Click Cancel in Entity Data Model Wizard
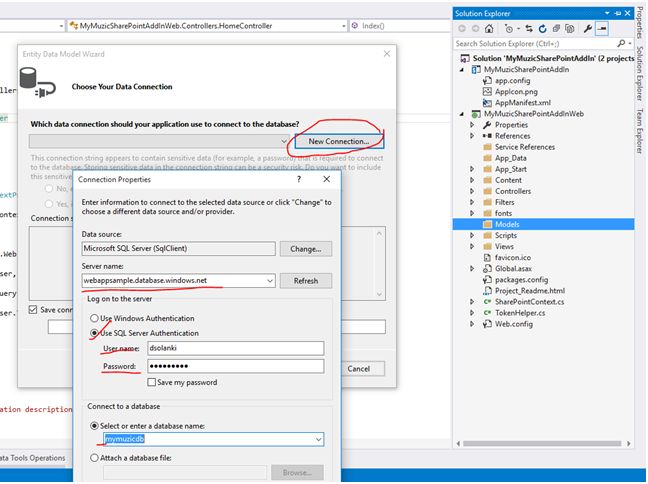This screenshot has height=484, width=648. (x=359, y=369)
